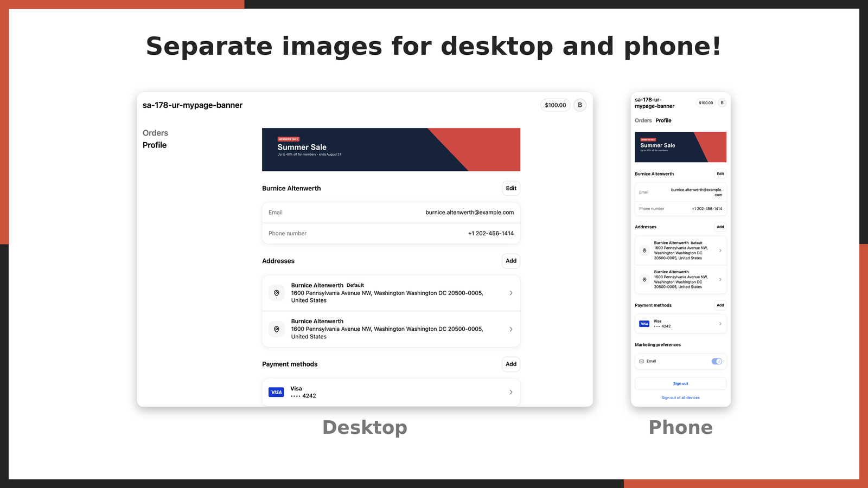Image resolution: width=868 pixels, height=488 pixels.
Task: Click the $100.00 balance pill on Desktop
Action: (556, 105)
